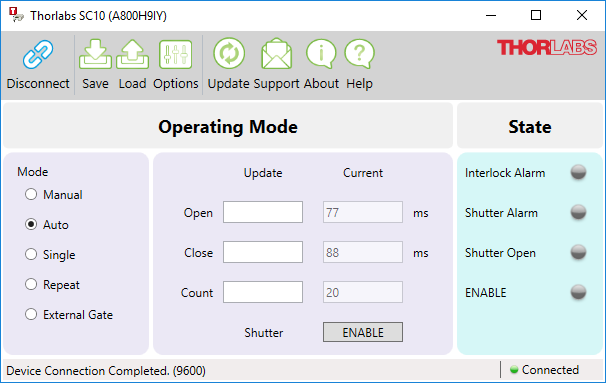606x383 pixels.
Task: Focus the Count update input field
Action: [263, 292]
